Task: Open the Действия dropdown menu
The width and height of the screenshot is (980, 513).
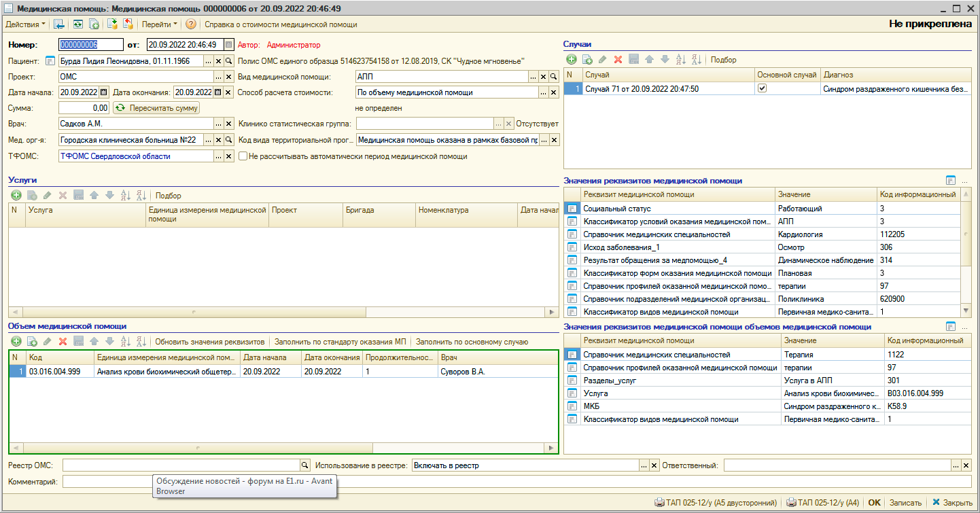Action: (26, 24)
